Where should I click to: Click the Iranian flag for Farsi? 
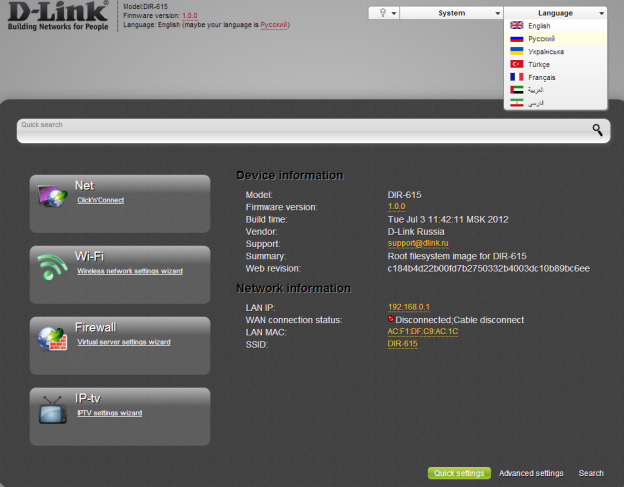[x=517, y=103]
